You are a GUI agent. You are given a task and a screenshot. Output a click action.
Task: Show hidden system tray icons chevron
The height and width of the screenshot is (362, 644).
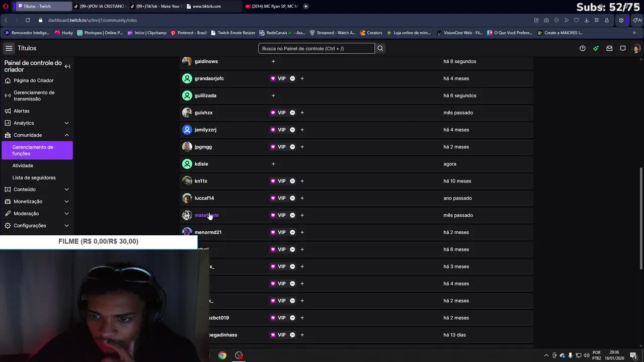(546, 355)
